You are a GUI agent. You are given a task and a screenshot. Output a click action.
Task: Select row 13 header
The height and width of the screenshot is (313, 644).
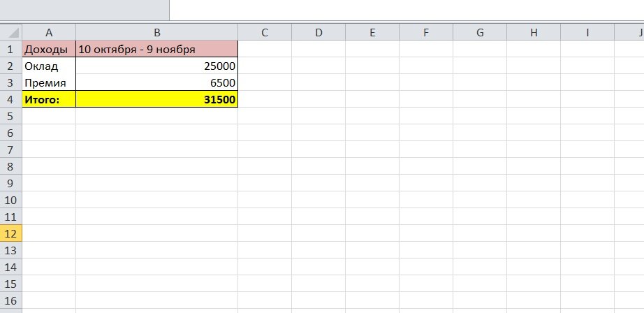[x=10, y=250]
